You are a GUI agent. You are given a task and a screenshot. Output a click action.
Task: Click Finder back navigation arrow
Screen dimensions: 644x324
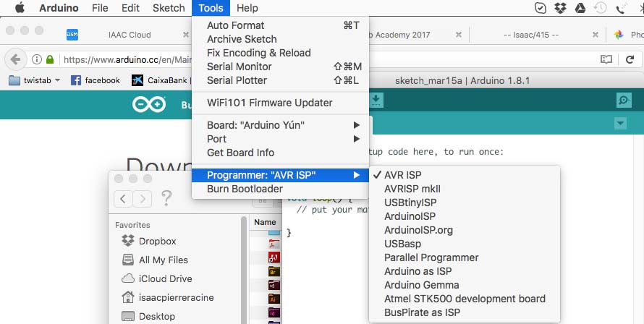(x=123, y=199)
